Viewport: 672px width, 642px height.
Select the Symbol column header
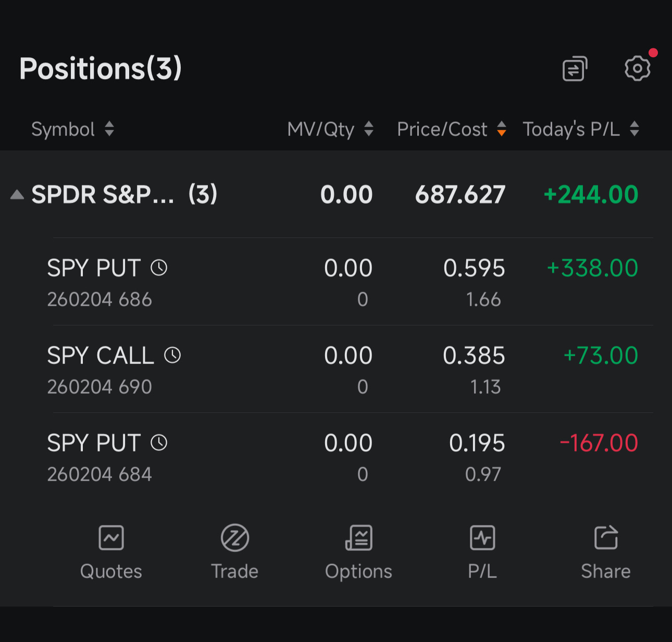[63, 129]
